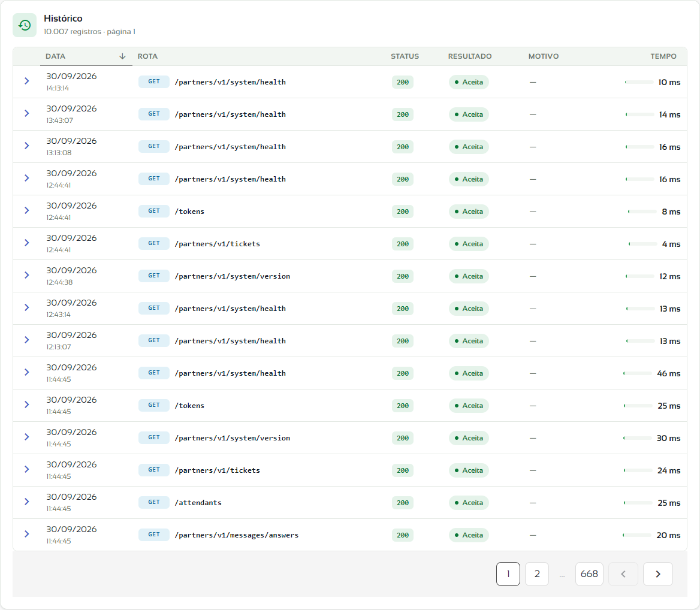Viewport: 700px width, 610px height.
Task: Expand the 14:13:14 request row
Action: (27, 81)
